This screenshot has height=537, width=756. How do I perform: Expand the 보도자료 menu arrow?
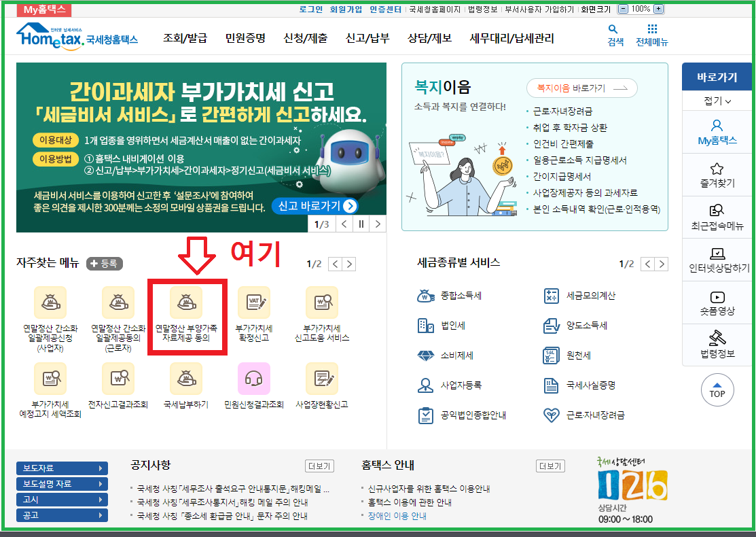pos(101,468)
